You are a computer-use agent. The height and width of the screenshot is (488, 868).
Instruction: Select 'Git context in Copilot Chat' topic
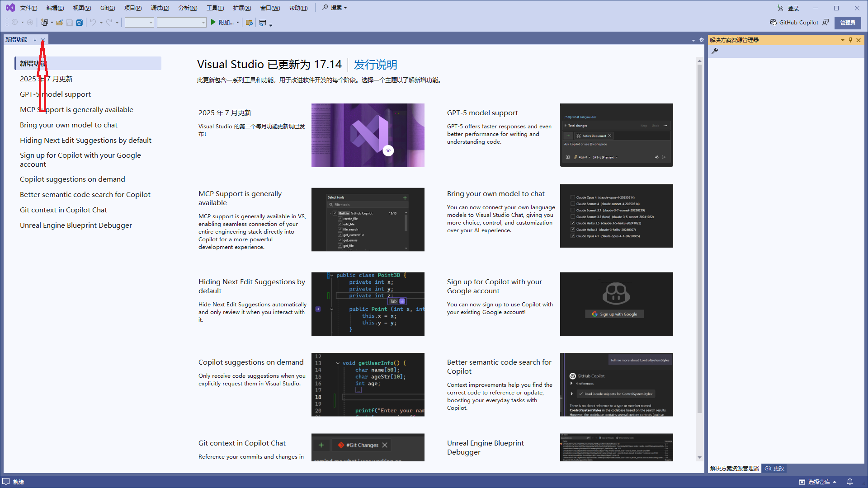tap(63, 210)
